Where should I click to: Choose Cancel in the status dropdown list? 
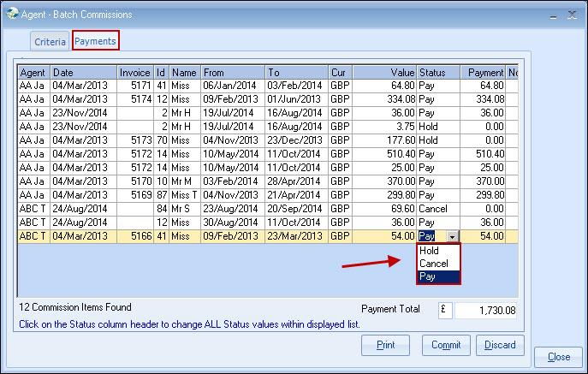tap(438, 264)
